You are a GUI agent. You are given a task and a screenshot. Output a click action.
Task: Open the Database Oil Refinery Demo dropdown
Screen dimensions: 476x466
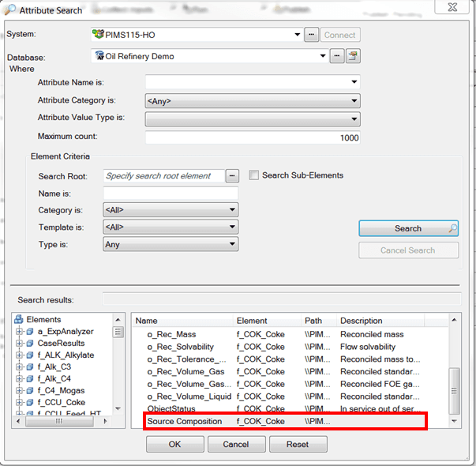[323, 56]
